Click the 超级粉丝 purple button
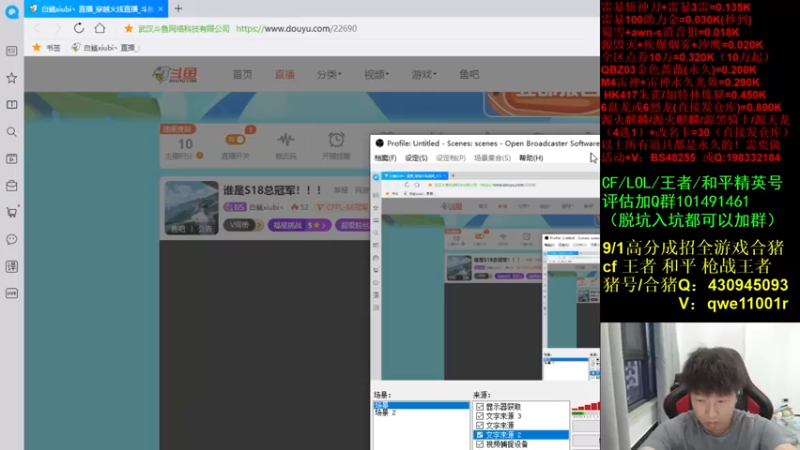The width and height of the screenshot is (800, 450). [353, 225]
